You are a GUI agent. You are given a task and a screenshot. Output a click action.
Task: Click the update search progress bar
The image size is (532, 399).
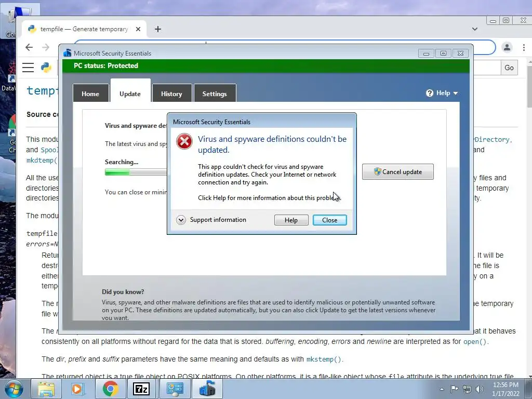pyautogui.click(x=136, y=172)
